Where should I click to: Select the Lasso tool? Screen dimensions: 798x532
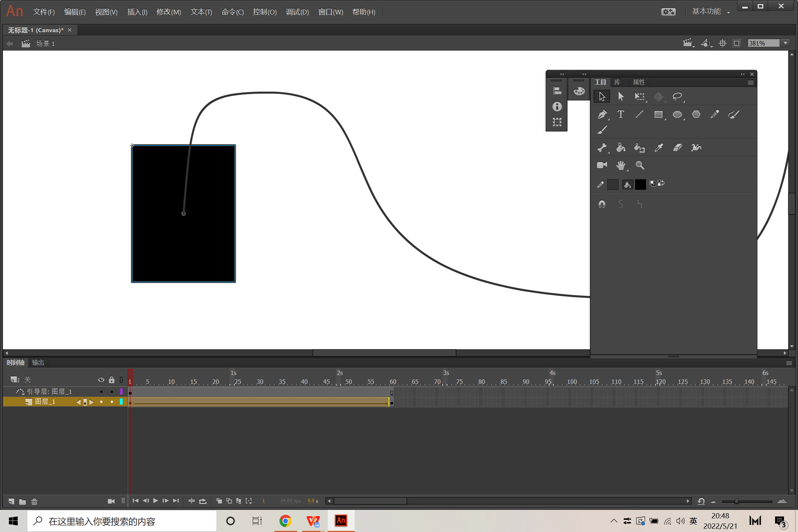(677, 96)
